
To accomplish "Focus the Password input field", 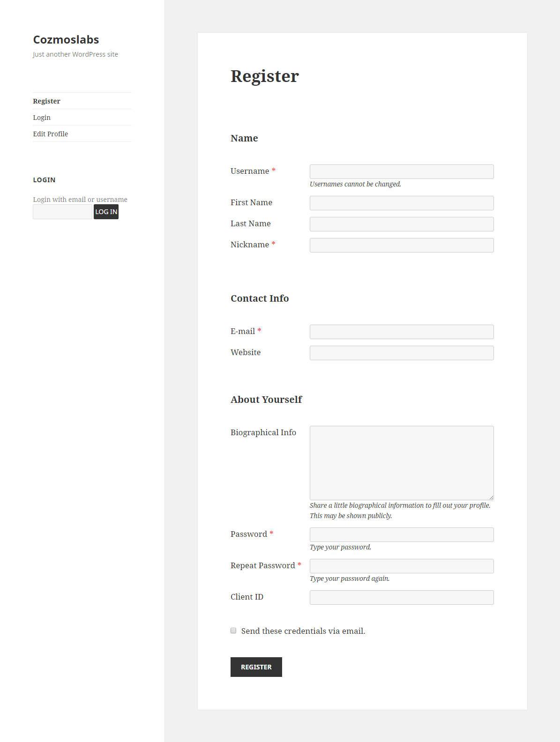I will click(402, 534).
